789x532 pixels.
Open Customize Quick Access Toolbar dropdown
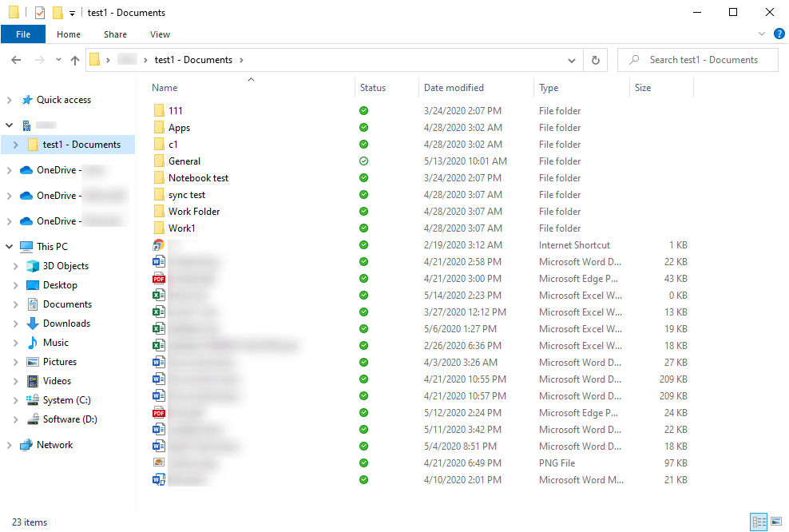[x=73, y=13]
